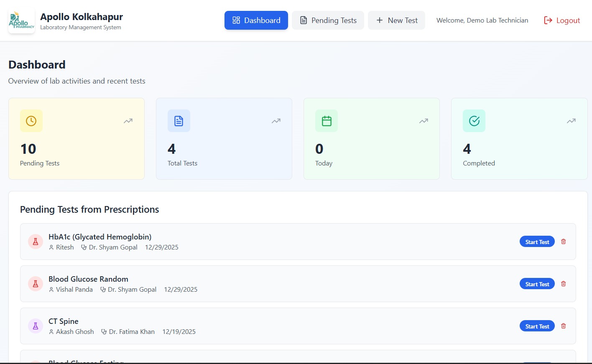
Task: Delete the HbA1c test using trash icon
Action: [563, 242]
